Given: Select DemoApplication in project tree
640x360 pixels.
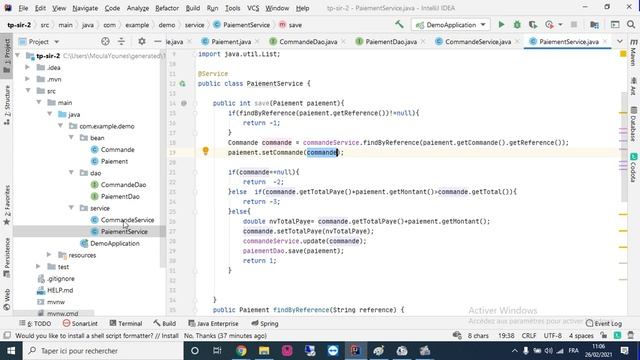Looking at the screenshot, I should point(115,243).
